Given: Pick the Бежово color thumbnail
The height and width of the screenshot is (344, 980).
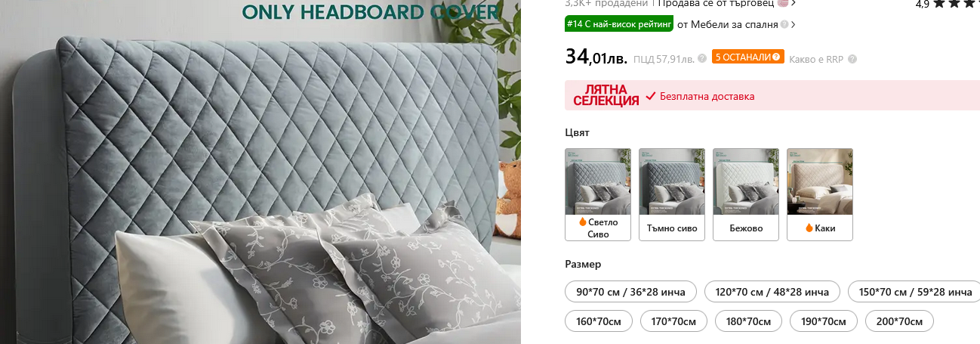Looking at the screenshot, I should click(x=745, y=194).
